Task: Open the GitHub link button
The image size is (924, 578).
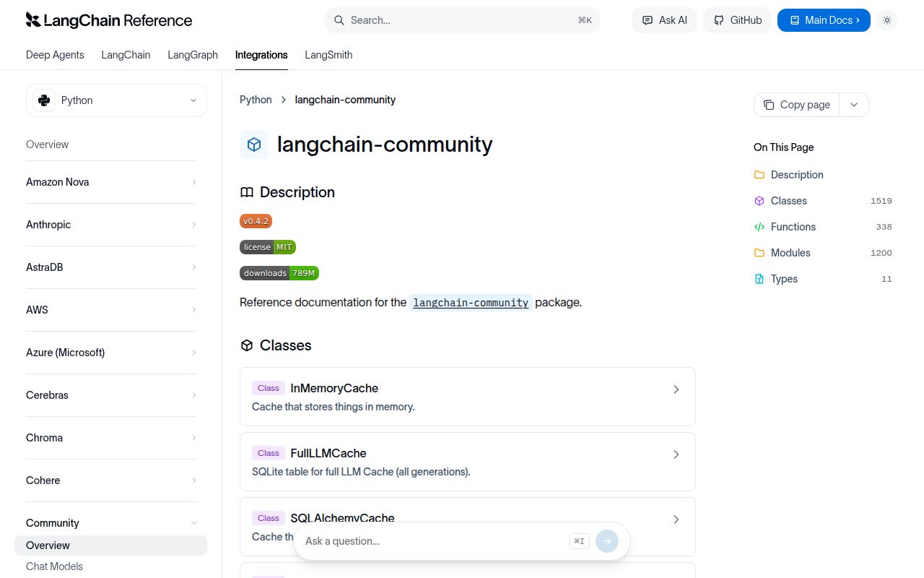Action: (x=738, y=20)
